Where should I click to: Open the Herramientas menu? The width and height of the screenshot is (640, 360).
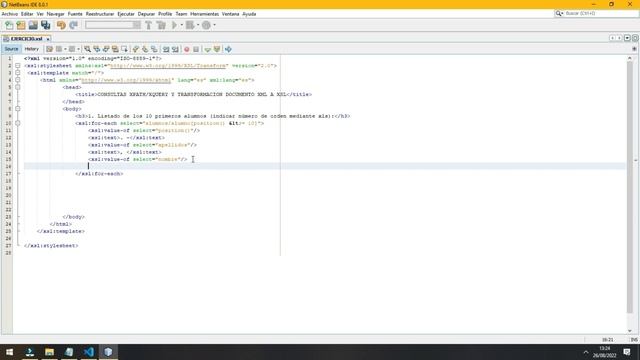204,14
